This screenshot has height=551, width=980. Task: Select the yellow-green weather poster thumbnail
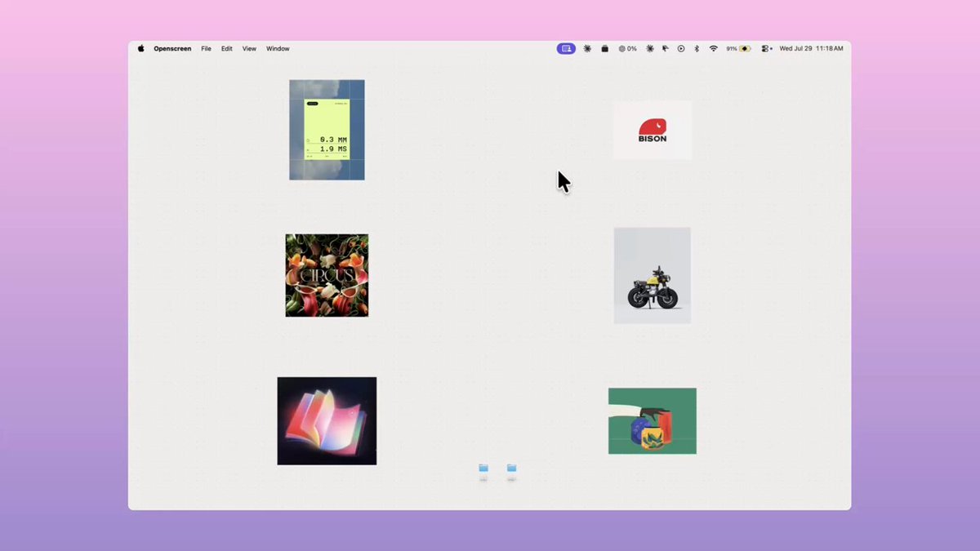327,130
